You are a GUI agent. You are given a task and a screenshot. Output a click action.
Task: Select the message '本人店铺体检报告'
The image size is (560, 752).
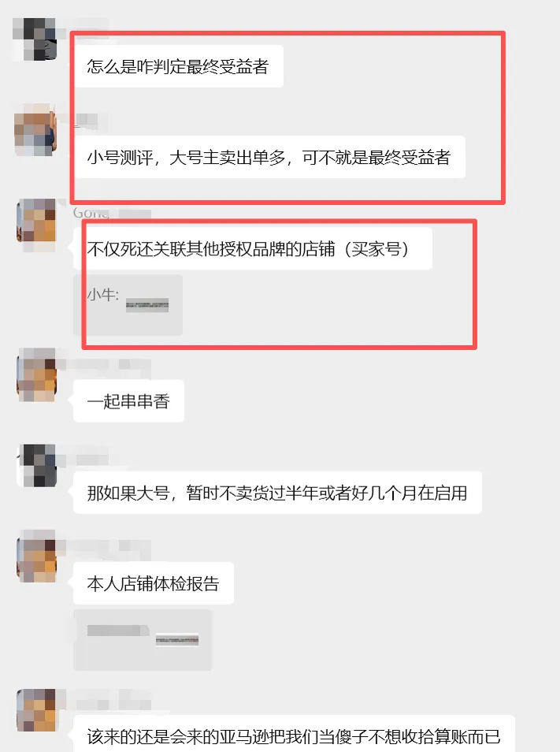154,583
